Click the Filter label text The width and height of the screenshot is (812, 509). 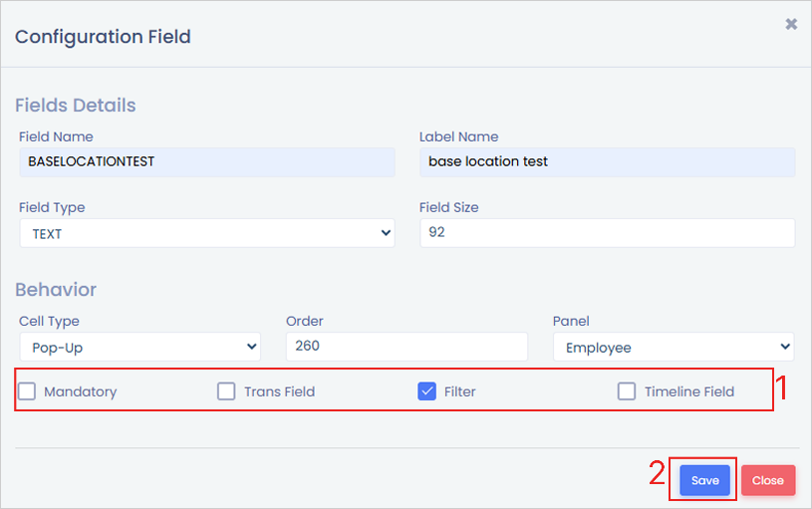pos(460,391)
